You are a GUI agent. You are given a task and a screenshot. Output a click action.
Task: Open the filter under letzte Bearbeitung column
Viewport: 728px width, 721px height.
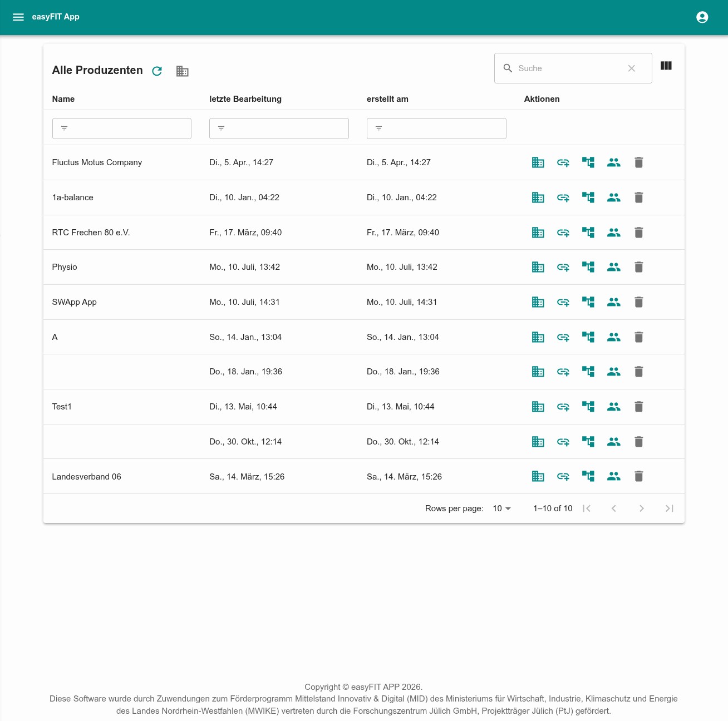click(x=279, y=129)
